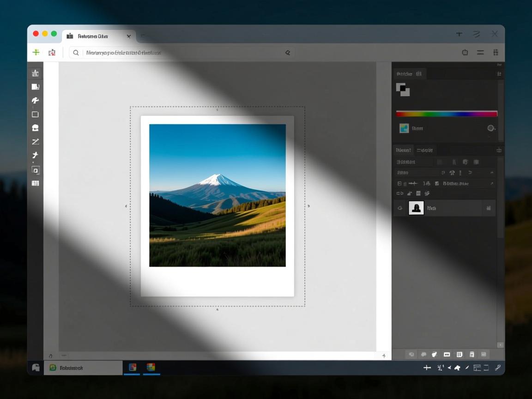Viewport: 532px width, 399px height.
Task: Swap the foreground and background color squares
Action: (x=403, y=89)
